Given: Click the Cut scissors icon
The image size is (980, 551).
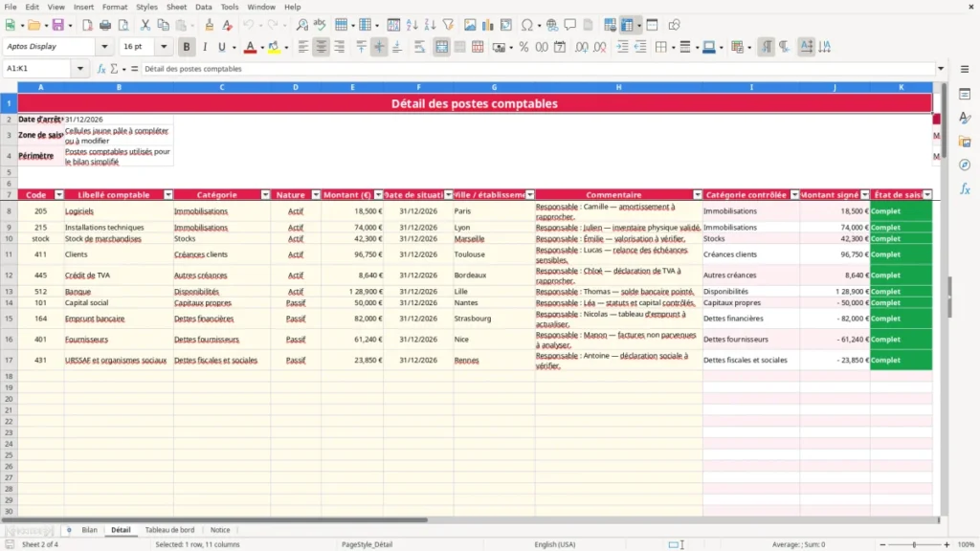Looking at the screenshot, I should pyautogui.click(x=145, y=25).
